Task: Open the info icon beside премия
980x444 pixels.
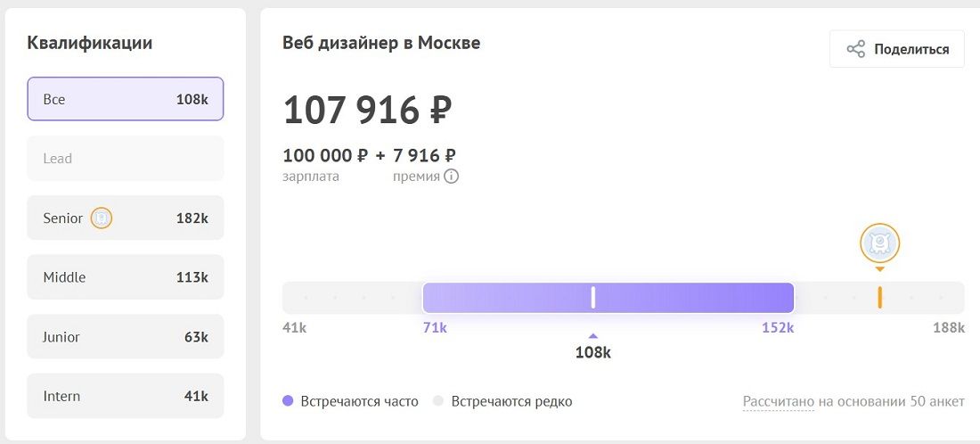Action: point(452,177)
